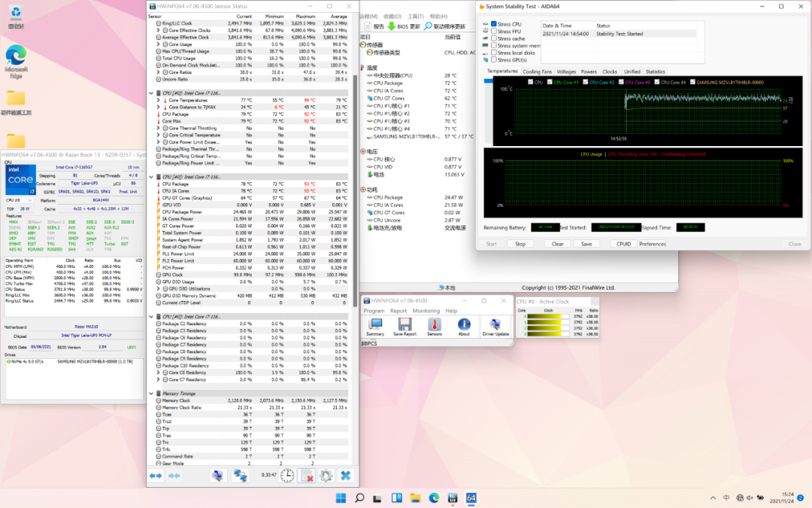
Task: Click the CPUID button
Action: 623,244
